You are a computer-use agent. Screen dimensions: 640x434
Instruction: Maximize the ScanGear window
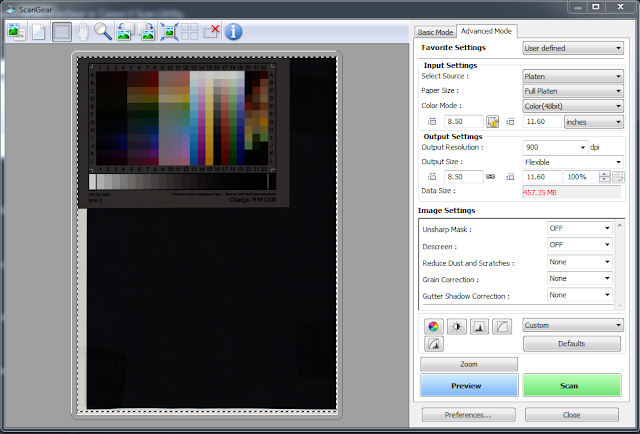click(596, 7)
